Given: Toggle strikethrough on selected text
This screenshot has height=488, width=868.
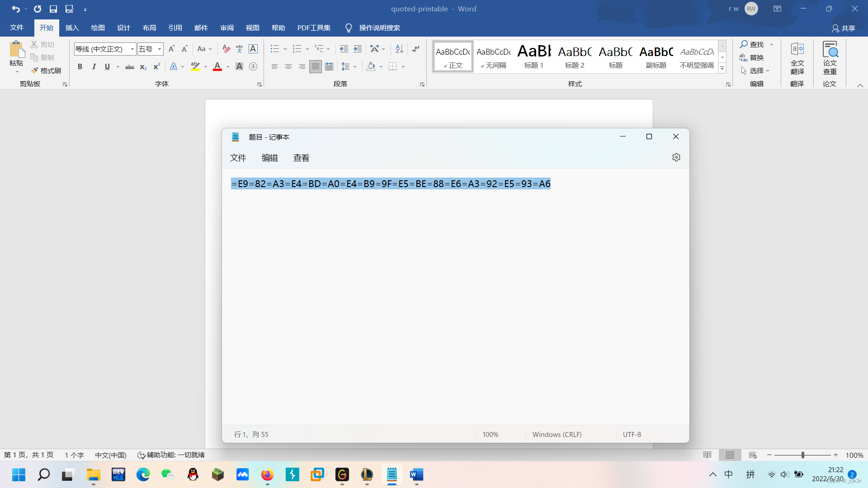Looking at the screenshot, I should [x=129, y=66].
